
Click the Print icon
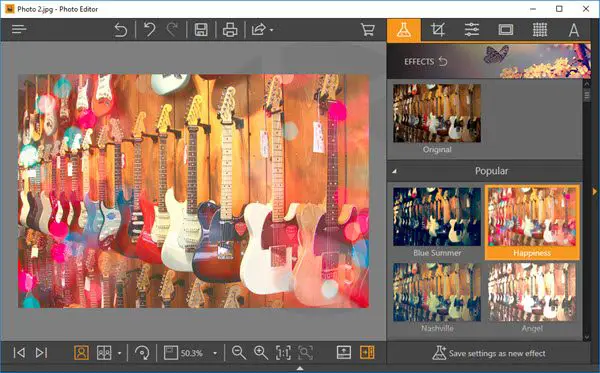[x=230, y=30]
